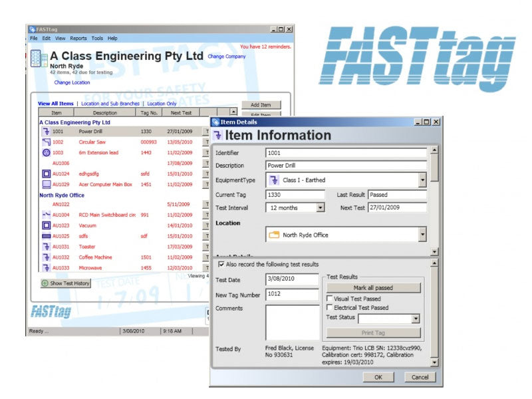Viewport: 532px width, 399px height.
Task: Click the Circular Saw equipment icon
Action: (47, 142)
